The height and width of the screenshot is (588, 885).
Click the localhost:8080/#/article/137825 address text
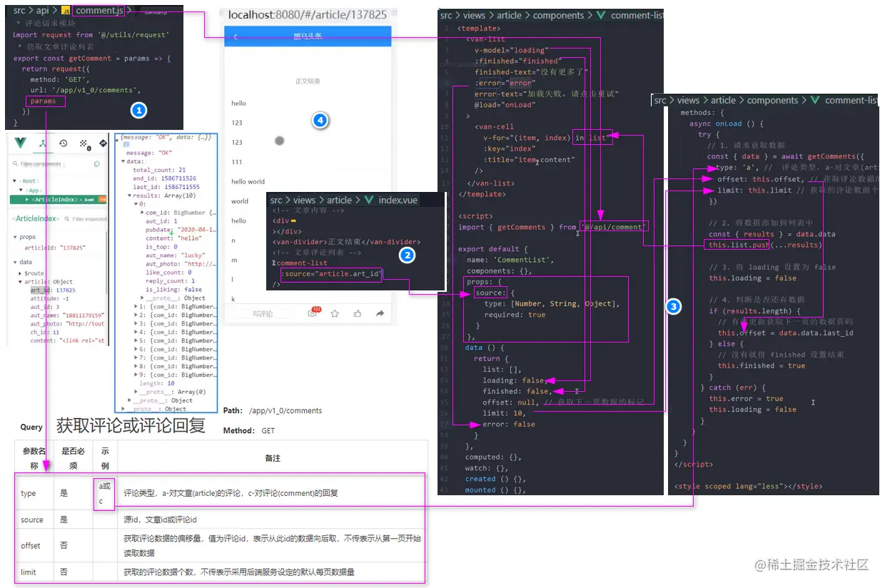pyautogui.click(x=308, y=14)
